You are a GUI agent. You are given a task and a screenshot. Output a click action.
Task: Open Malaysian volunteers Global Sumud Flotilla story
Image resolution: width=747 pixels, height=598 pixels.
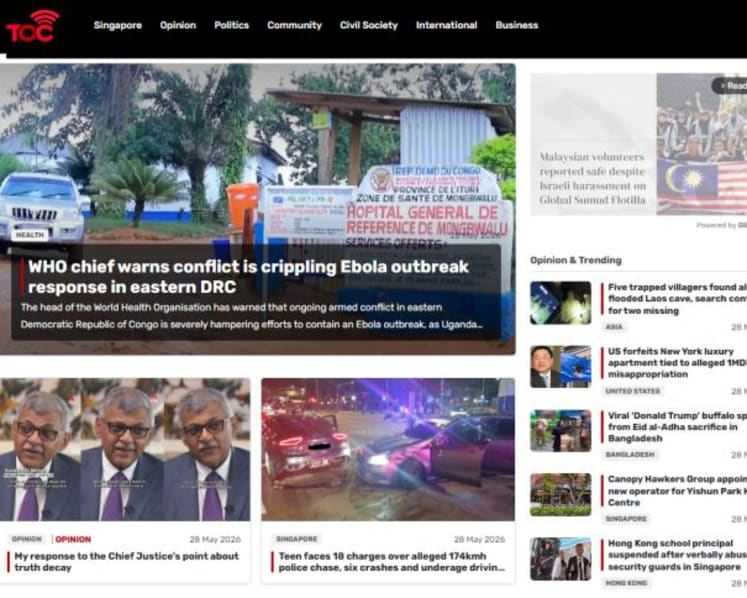[593, 178]
